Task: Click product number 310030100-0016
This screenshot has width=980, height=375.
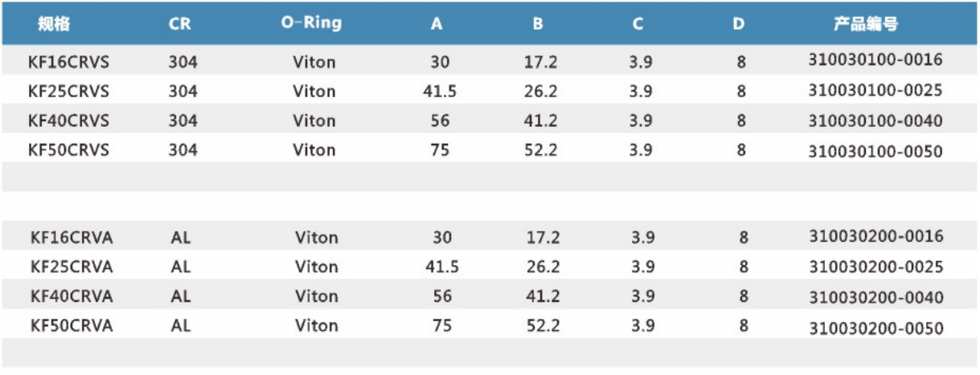Action: point(875,60)
